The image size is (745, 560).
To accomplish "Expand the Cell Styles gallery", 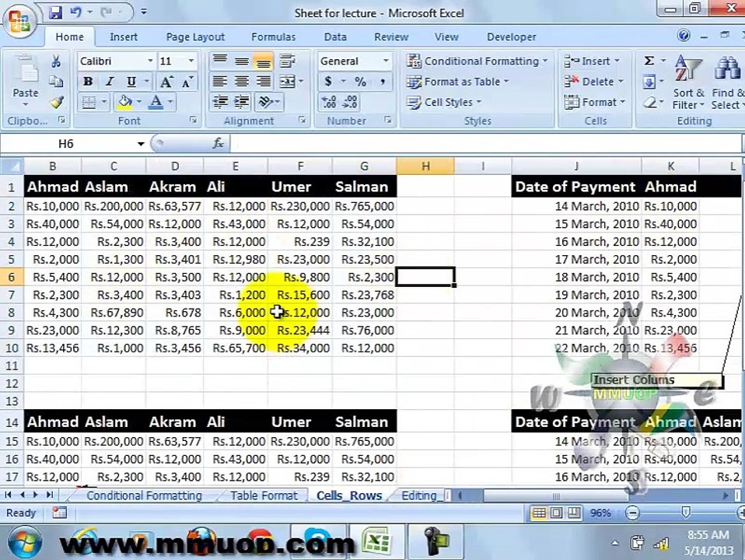I will pos(444,102).
